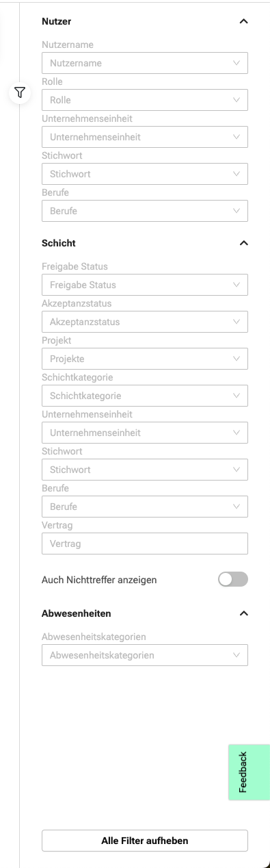Collapse the Abwesenheiten section chevron
Image resolution: width=270 pixels, height=868 pixels.
(x=243, y=613)
